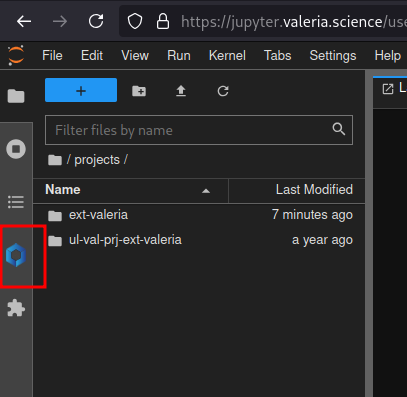Open the Edit menu

92,55
